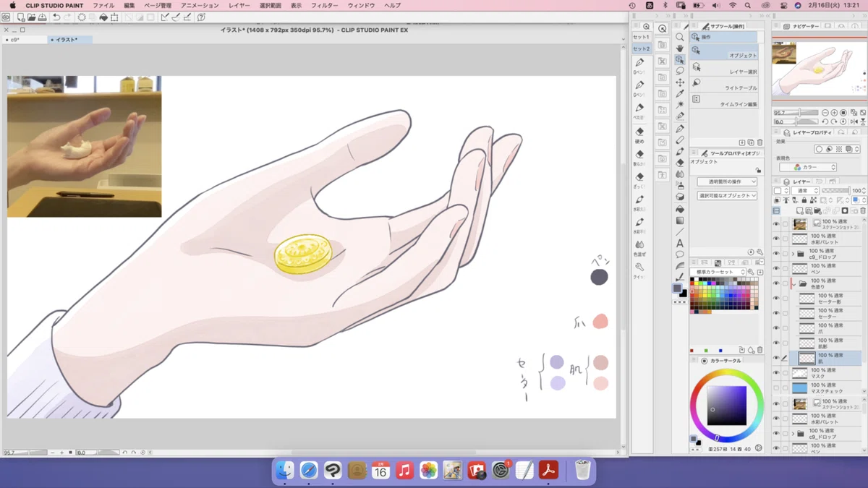Show the マスクチェック layer

coord(776,388)
